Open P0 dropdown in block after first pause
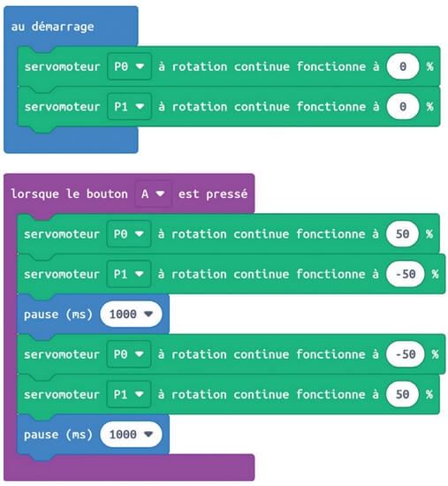 [x=129, y=354]
